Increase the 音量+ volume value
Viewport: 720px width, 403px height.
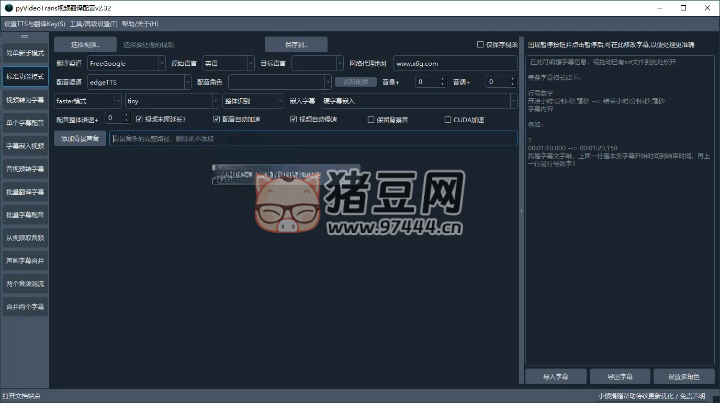click(442, 78)
